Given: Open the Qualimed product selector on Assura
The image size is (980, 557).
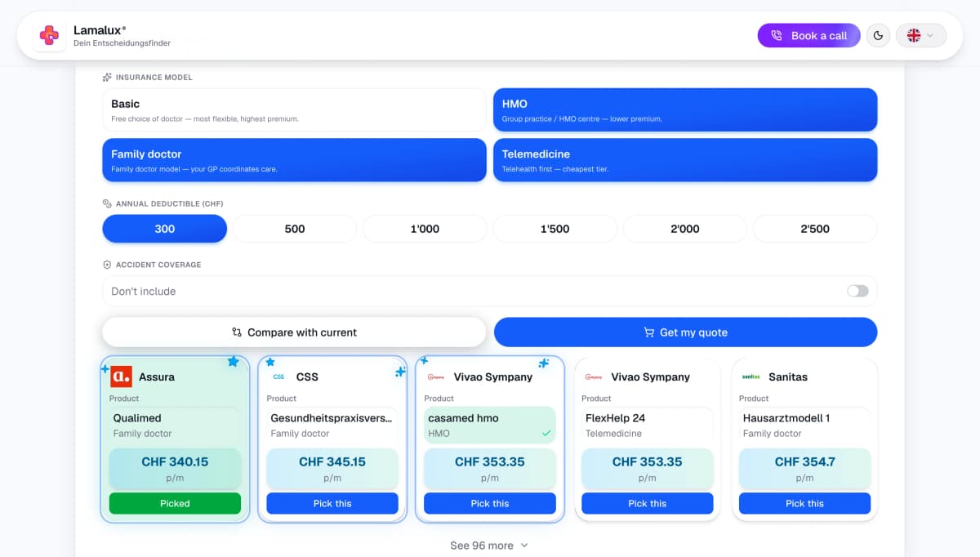Looking at the screenshot, I should [175, 426].
